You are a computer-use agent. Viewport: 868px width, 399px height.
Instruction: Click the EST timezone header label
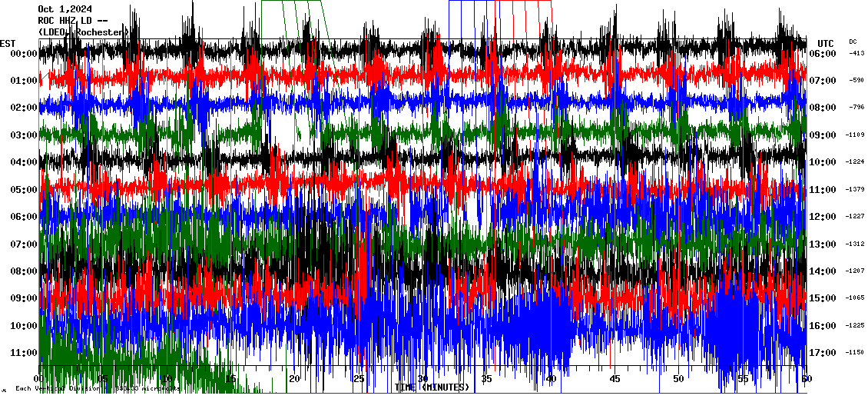pyautogui.click(x=8, y=43)
